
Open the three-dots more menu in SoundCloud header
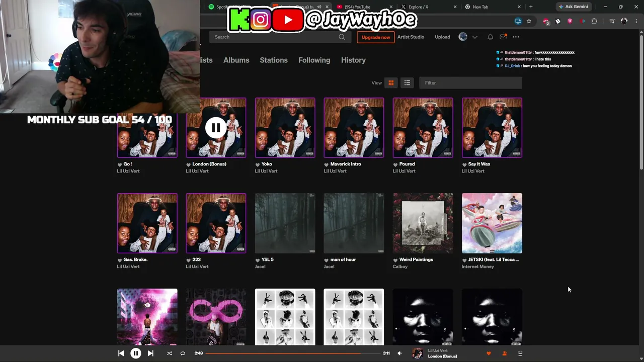516,37
